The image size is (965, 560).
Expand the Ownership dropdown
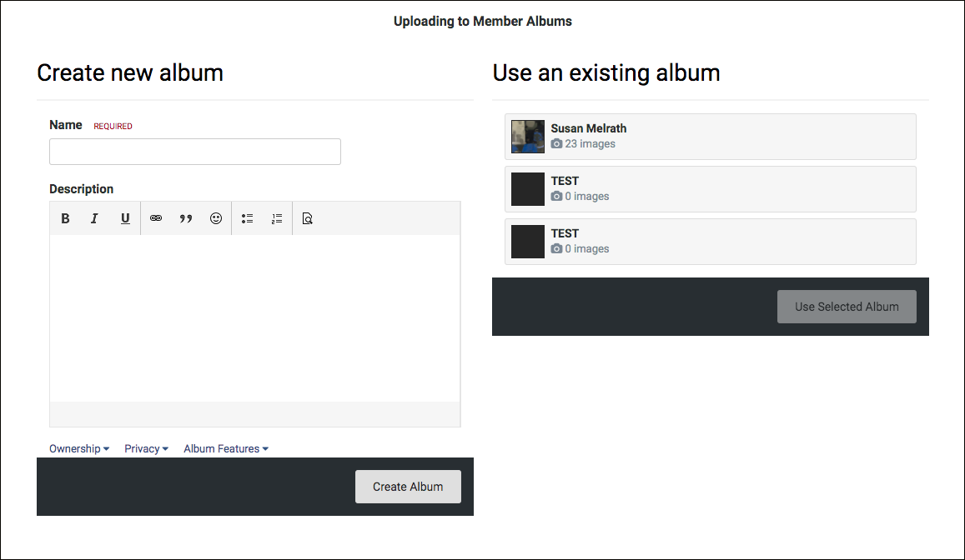[79, 448]
